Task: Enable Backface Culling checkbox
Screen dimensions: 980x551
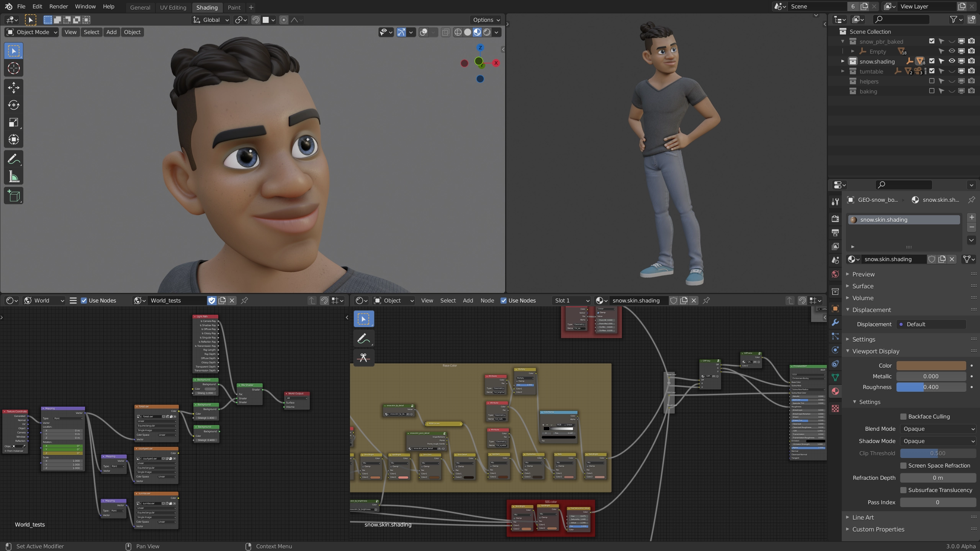Action: [903, 417]
